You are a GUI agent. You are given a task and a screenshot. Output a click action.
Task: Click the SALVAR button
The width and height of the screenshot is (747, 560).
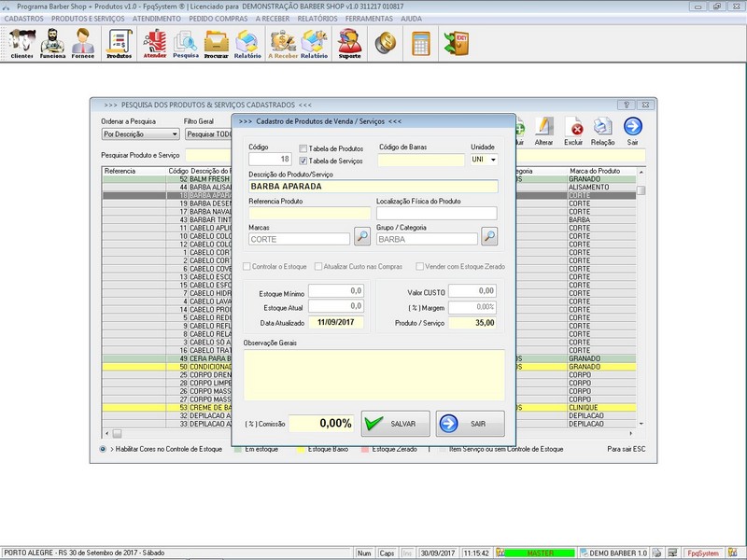395,423
